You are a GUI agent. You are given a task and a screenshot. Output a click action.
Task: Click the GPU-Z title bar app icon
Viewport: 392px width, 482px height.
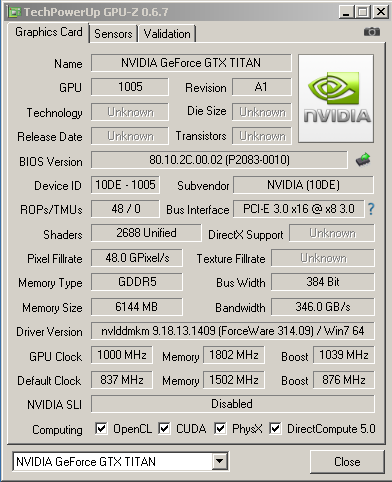[x=15, y=12]
